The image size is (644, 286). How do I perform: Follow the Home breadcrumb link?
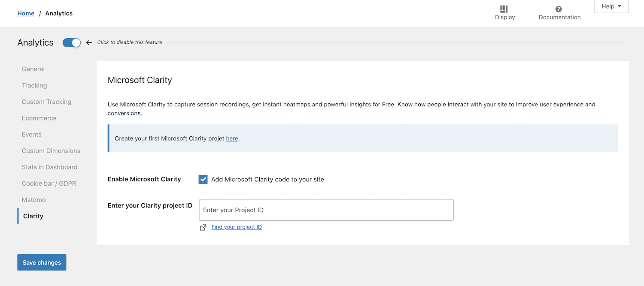(x=26, y=13)
